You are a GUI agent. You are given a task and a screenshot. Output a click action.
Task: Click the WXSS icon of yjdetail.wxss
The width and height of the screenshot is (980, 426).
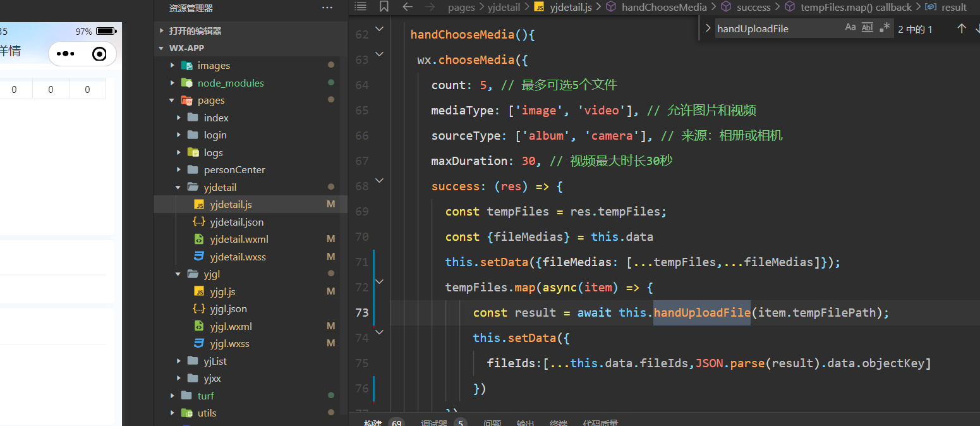(199, 257)
